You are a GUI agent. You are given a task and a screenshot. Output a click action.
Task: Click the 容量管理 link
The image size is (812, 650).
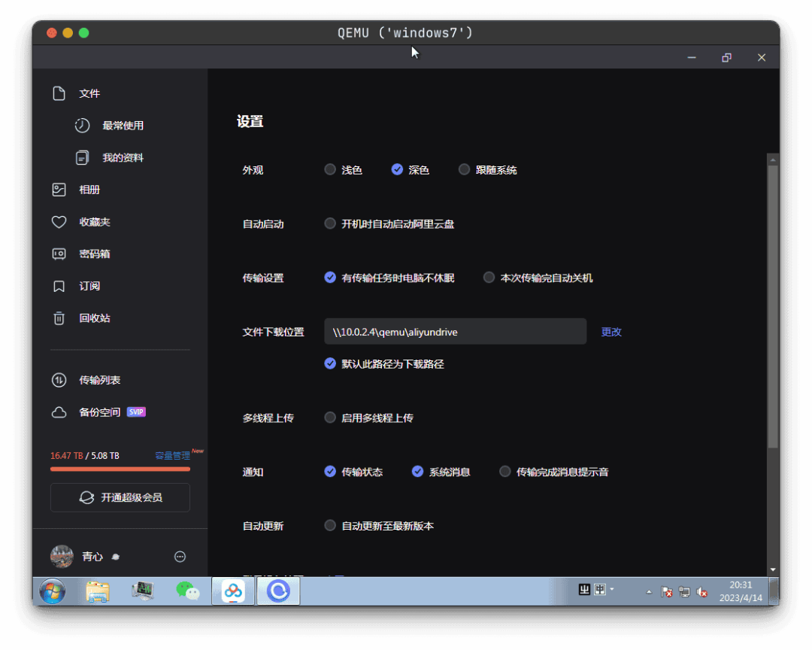tap(172, 456)
